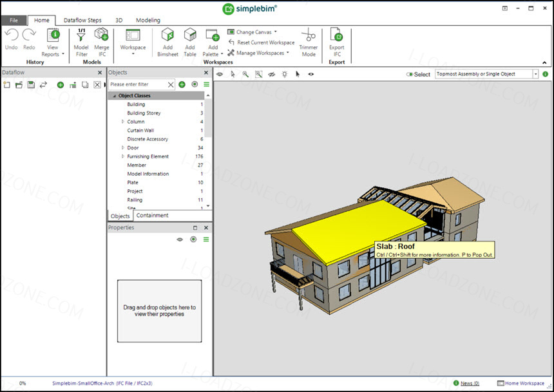Collapse the ribbon with the chevron arrow
Screen dimensions: 554x392
tap(544, 62)
